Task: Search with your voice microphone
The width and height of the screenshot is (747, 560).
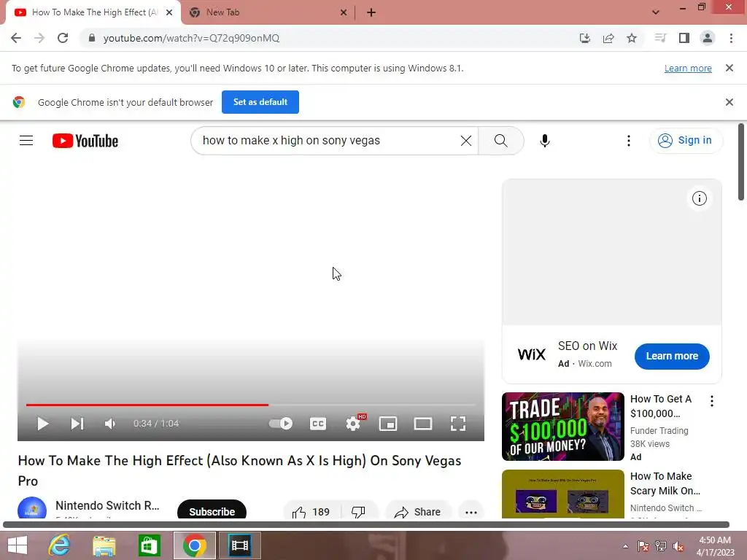Action: point(545,141)
